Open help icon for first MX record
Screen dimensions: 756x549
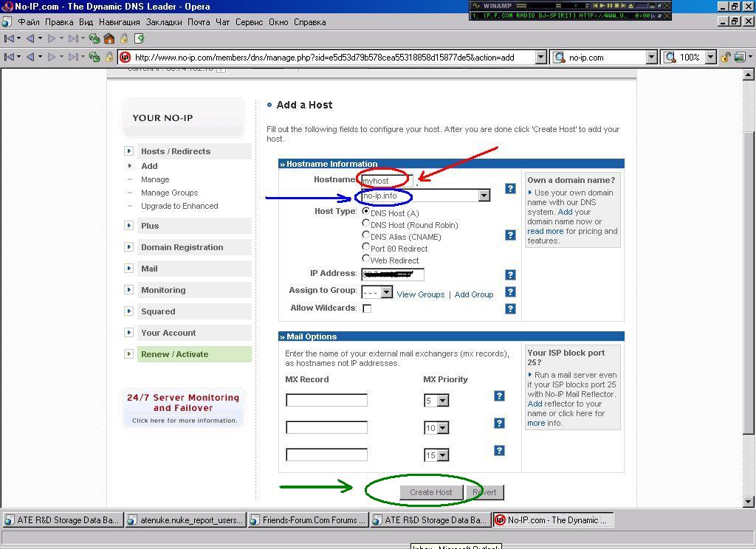pos(500,396)
